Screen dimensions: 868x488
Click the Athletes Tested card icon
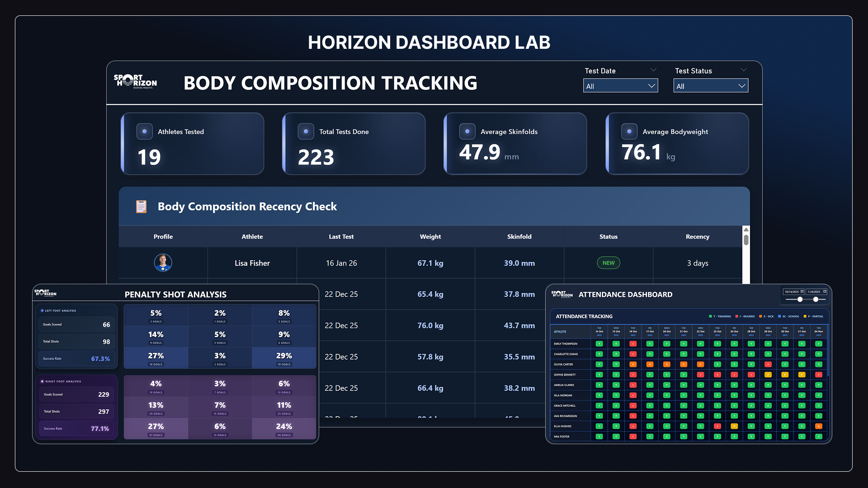[x=144, y=131]
